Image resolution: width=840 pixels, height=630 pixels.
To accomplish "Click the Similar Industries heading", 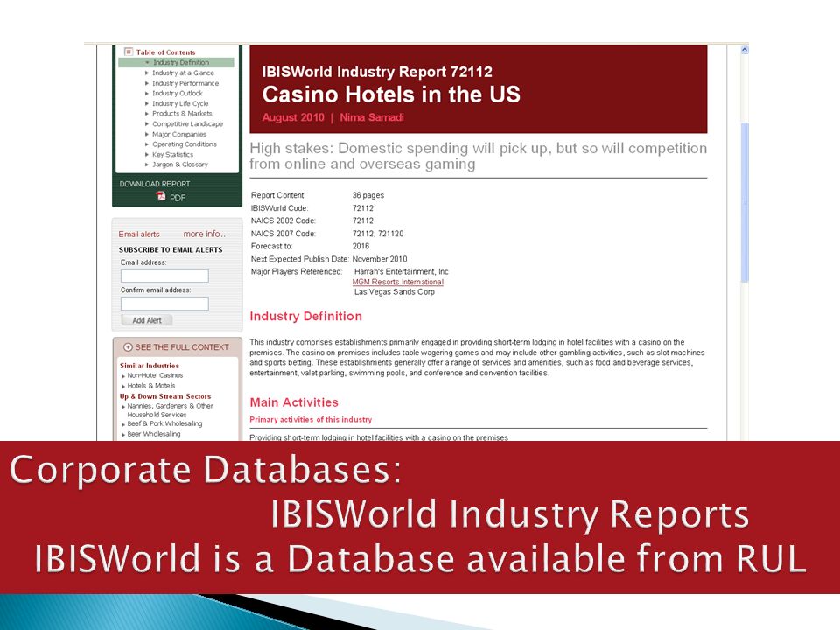I will pyautogui.click(x=150, y=366).
